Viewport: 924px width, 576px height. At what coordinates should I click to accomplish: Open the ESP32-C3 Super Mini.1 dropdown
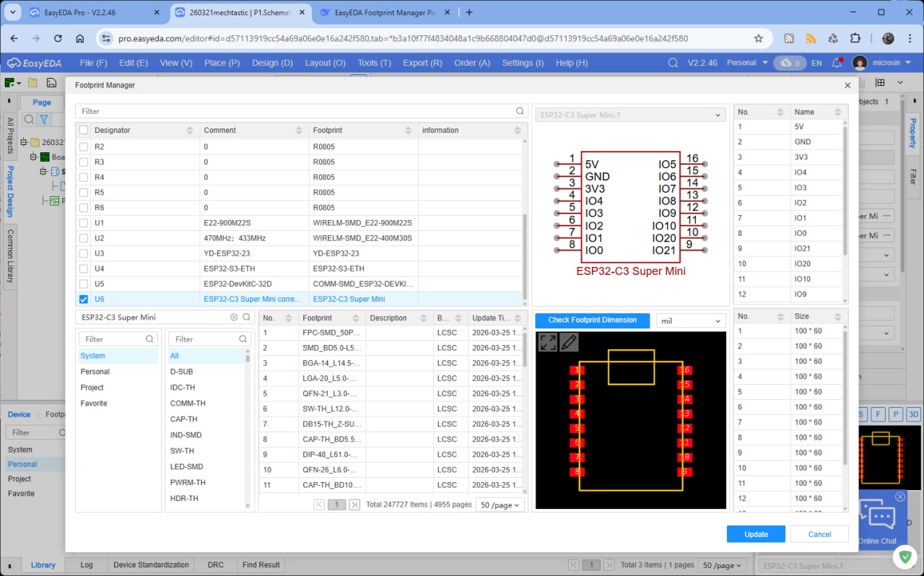pyautogui.click(x=629, y=114)
